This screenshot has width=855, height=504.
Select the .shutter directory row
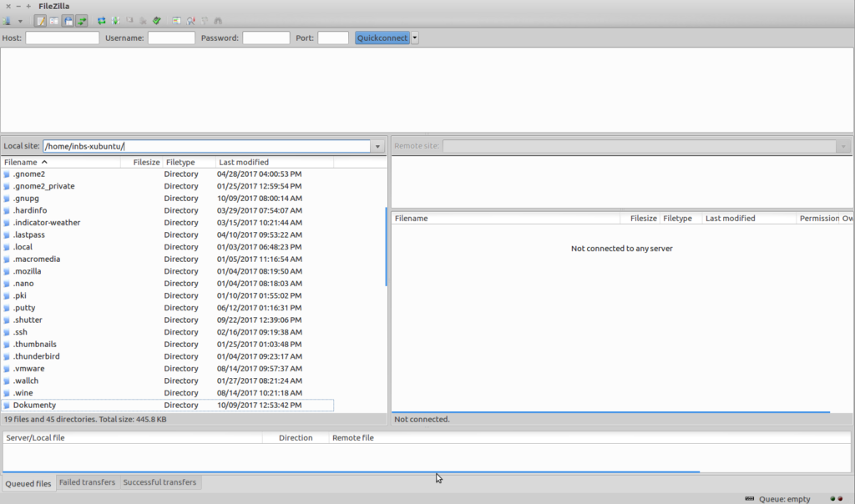167,320
